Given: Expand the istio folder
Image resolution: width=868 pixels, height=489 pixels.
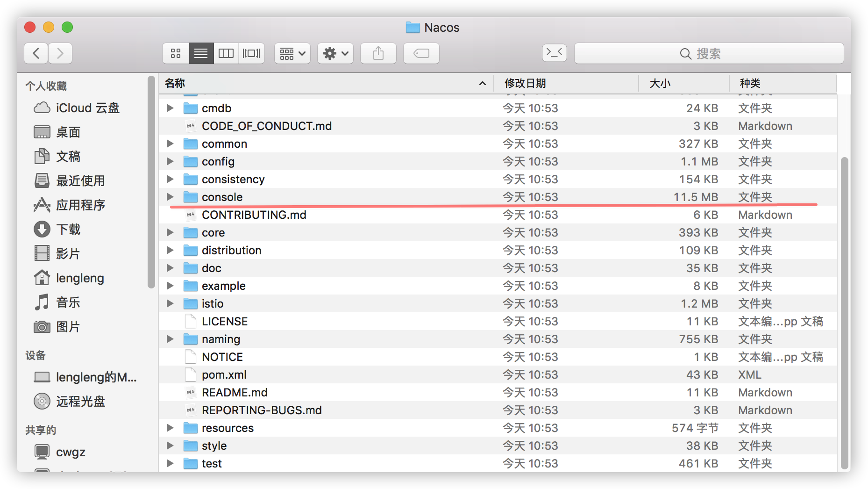Looking at the screenshot, I should (170, 303).
